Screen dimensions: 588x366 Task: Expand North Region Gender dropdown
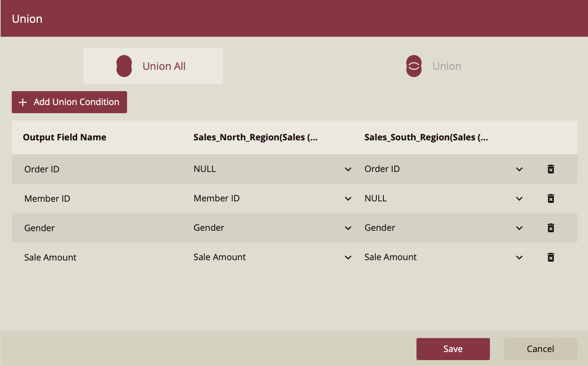tap(348, 228)
